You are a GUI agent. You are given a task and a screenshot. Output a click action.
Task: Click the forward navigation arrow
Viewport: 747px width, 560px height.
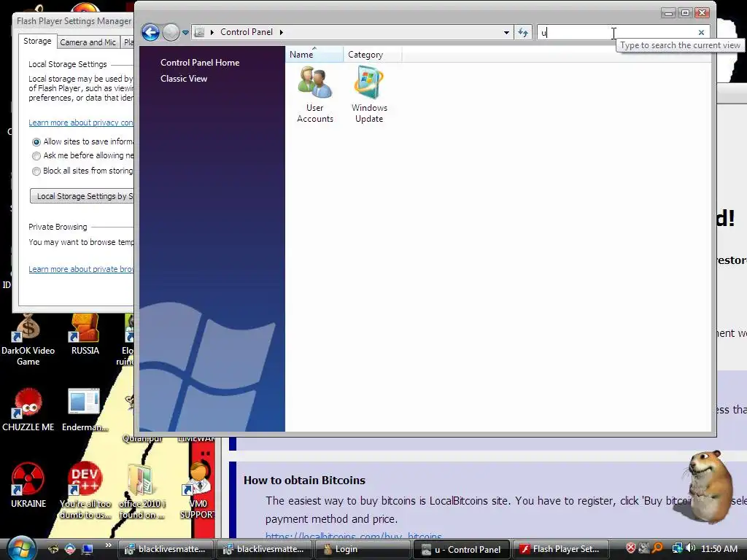coord(171,32)
